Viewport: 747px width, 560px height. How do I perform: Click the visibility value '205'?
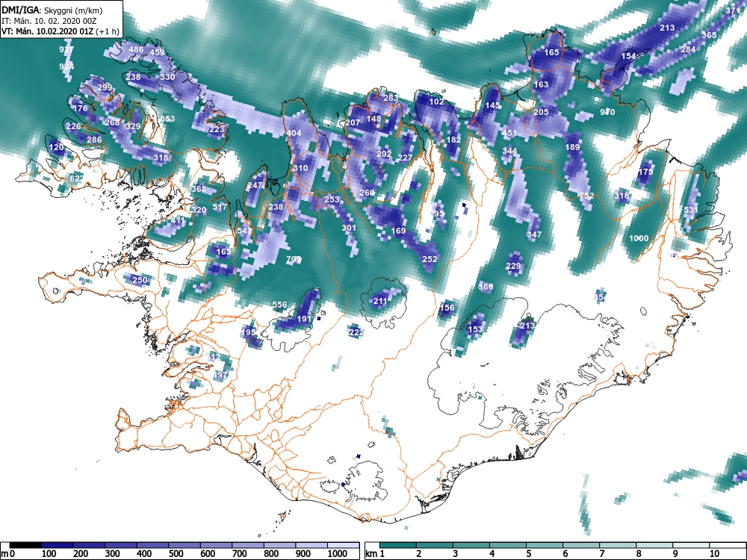[541, 112]
